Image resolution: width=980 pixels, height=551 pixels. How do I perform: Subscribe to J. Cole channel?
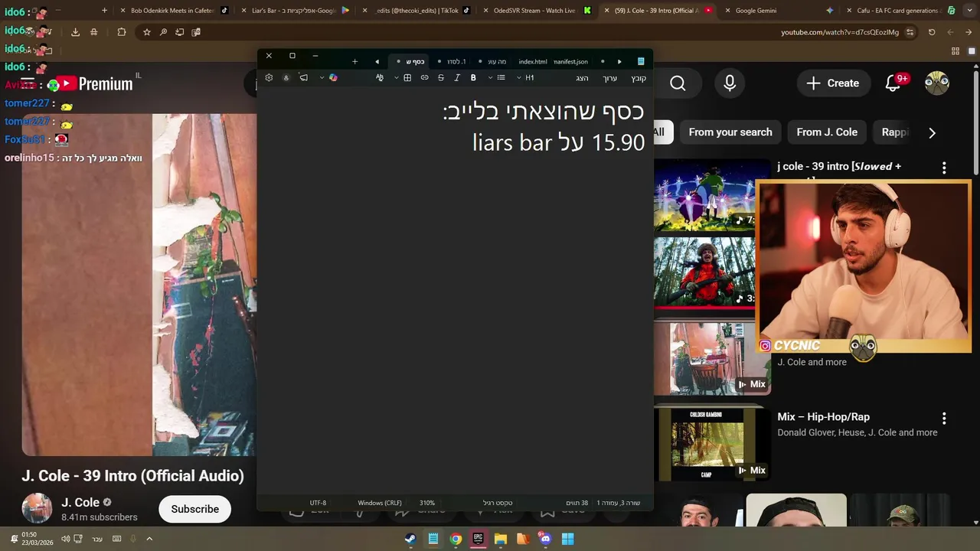(194, 509)
